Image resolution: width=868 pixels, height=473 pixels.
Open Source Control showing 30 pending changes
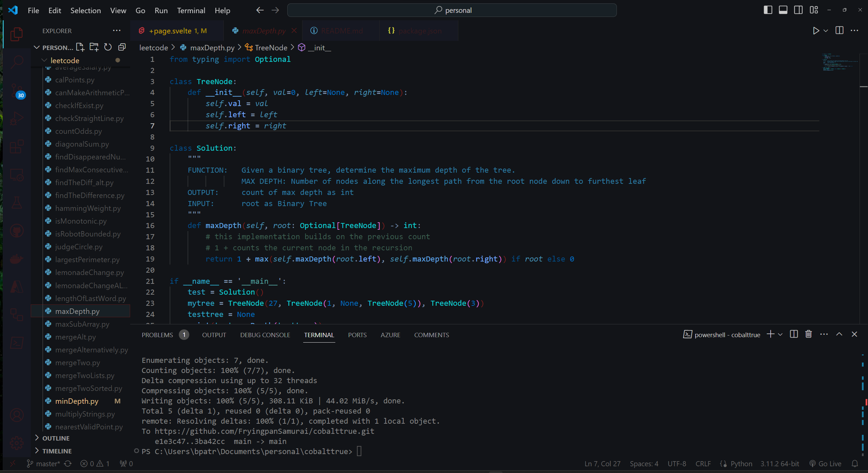16,90
